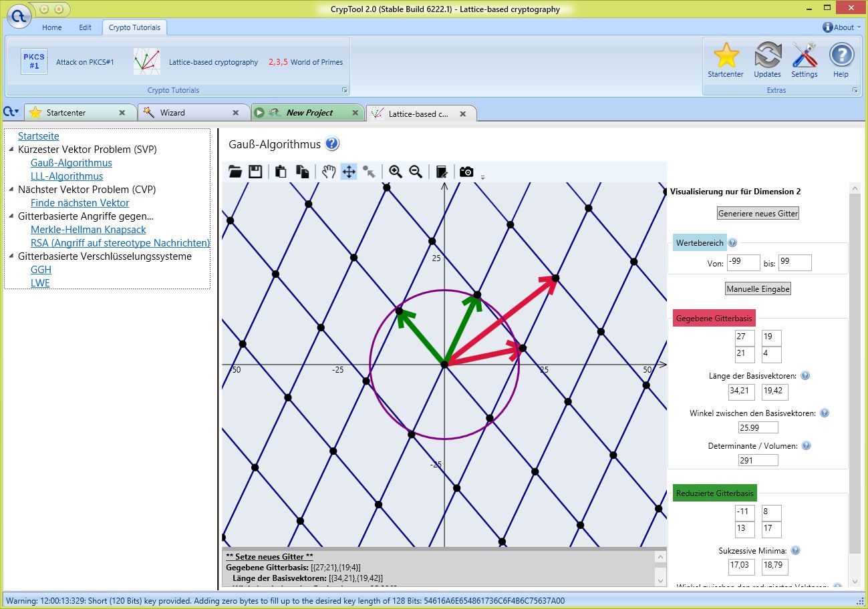The width and height of the screenshot is (868, 609).
Task: Collapse the Nächster Vektor Problem (CVP) node
Action: (11, 190)
